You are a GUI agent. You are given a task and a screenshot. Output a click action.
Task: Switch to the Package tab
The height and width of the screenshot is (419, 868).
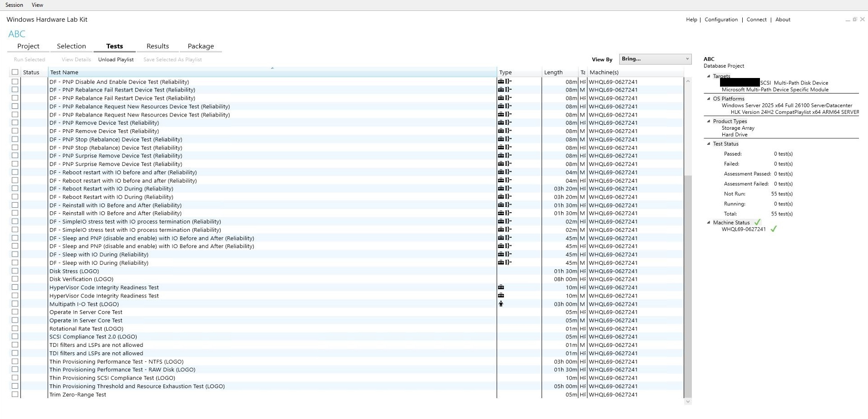(x=201, y=46)
